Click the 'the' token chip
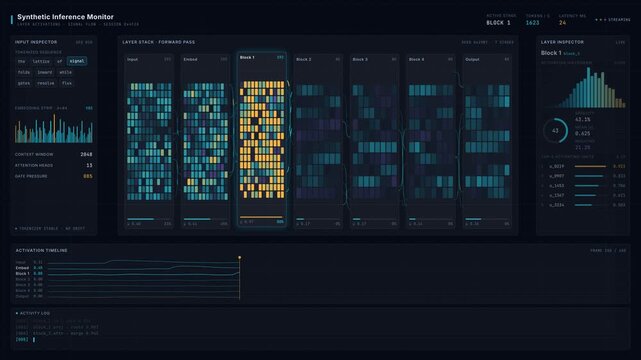This screenshot has width=641, height=360. tap(22, 61)
